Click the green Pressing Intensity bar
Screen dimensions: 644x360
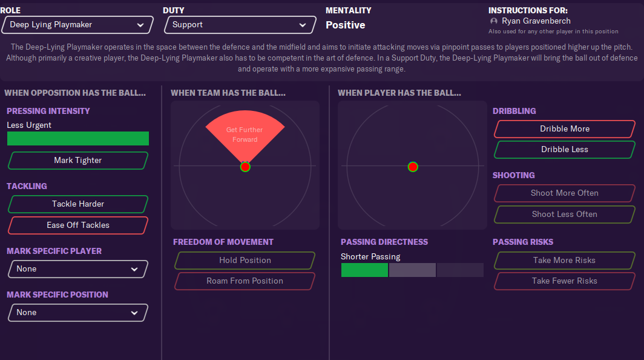point(78,139)
